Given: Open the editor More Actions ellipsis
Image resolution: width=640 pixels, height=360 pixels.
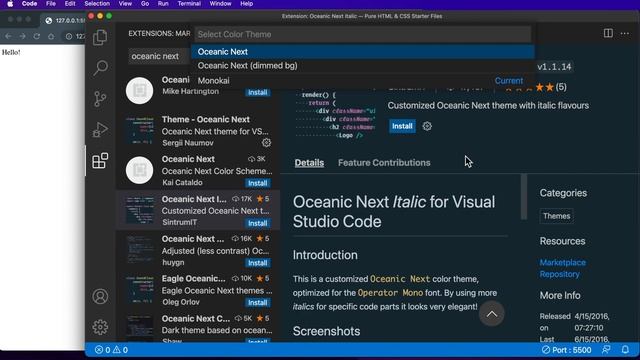Looking at the screenshot, I should point(624,33).
